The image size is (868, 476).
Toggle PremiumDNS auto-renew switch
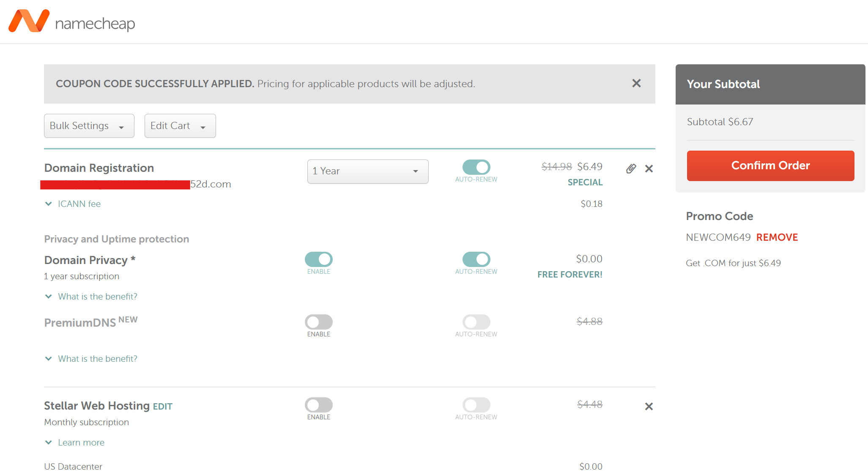476,322
